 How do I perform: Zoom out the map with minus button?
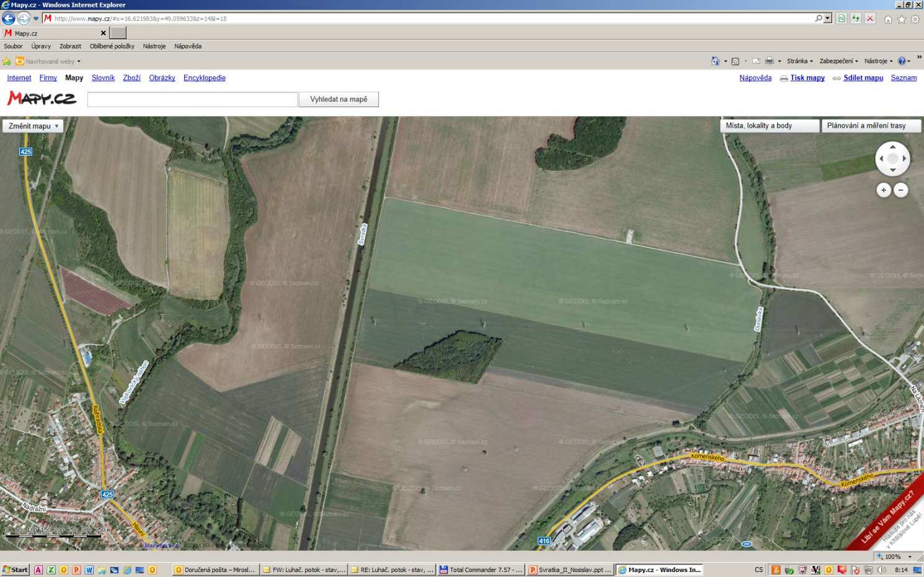[901, 190]
